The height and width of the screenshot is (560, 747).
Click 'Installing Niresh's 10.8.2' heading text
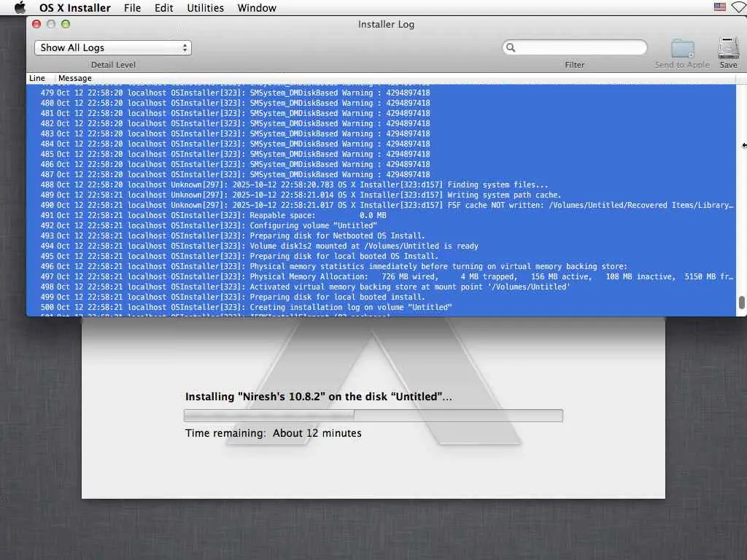[x=318, y=397]
